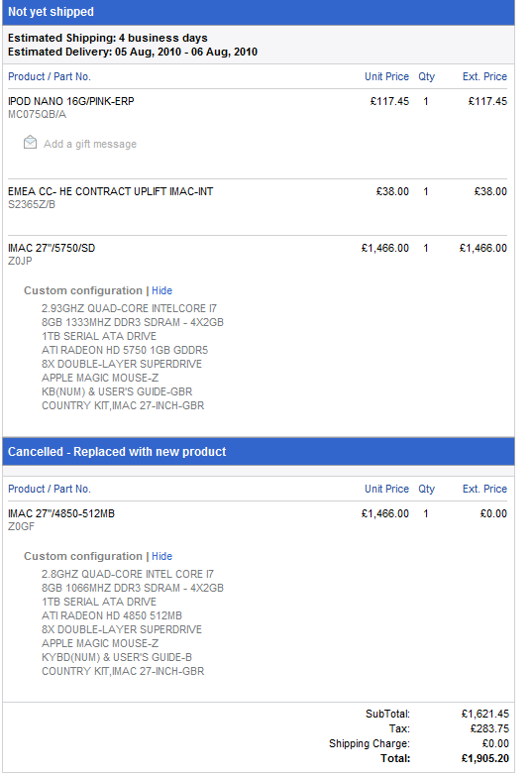Hide the iMac 5750 custom configuration
This screenshot has height=776, width=532.
(161, 290)
